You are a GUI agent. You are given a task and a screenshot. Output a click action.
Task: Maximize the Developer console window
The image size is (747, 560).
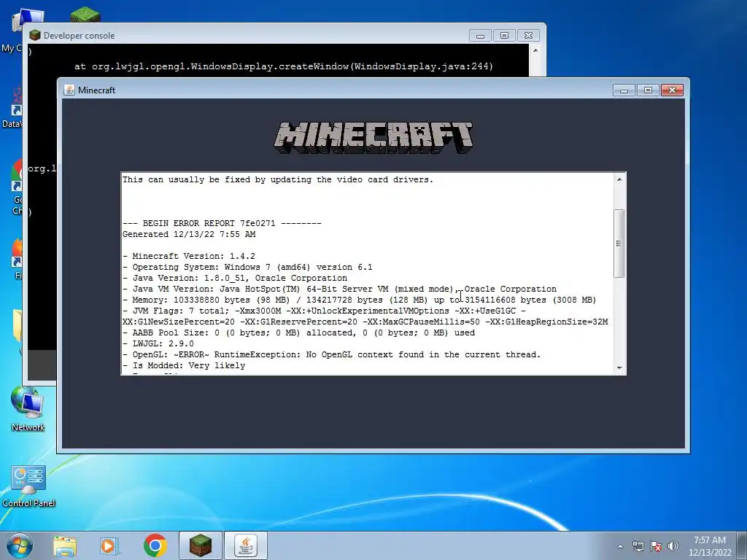504,35
